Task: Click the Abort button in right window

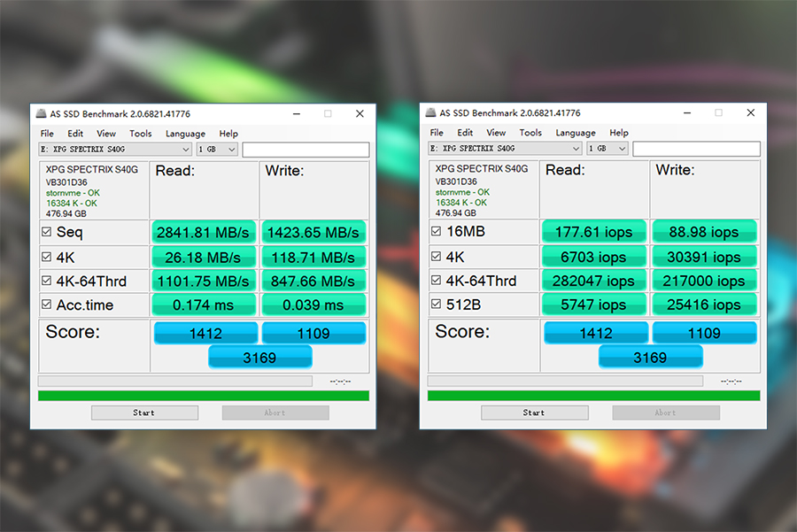Action: tap(666, 412)
